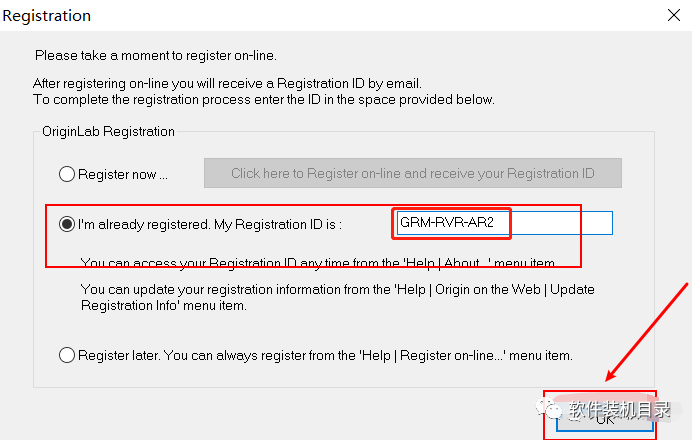Click "My Registration ID is :" label text
The width and height of the screenshot is (693, 440).
pos(278,224)
